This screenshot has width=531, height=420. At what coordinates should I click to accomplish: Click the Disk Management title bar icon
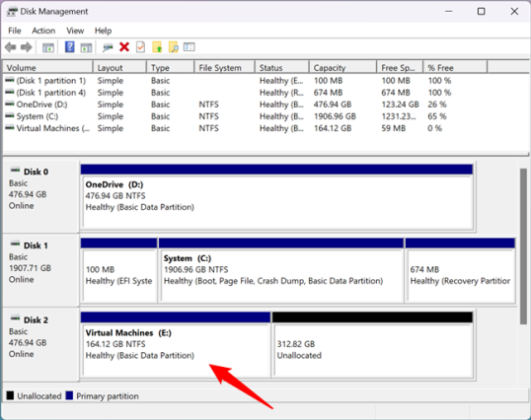[12, 12]
